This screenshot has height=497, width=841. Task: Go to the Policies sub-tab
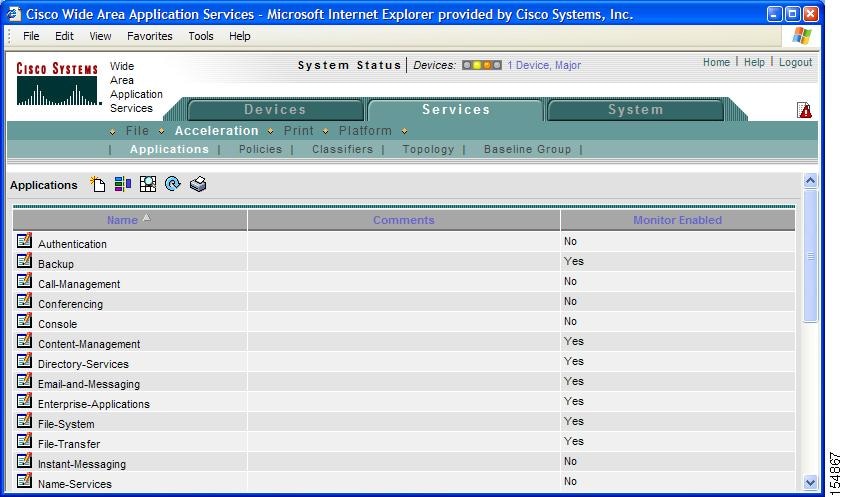pos(261,149)
